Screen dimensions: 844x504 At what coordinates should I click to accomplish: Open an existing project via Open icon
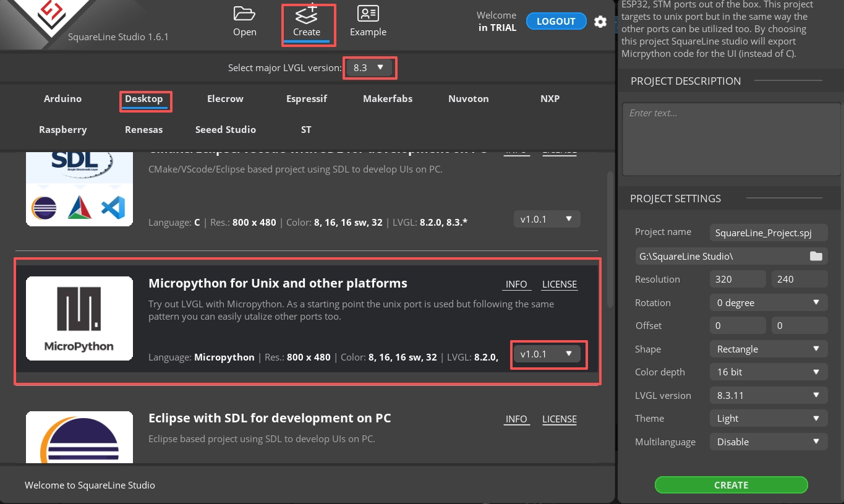tap(245, 20)
